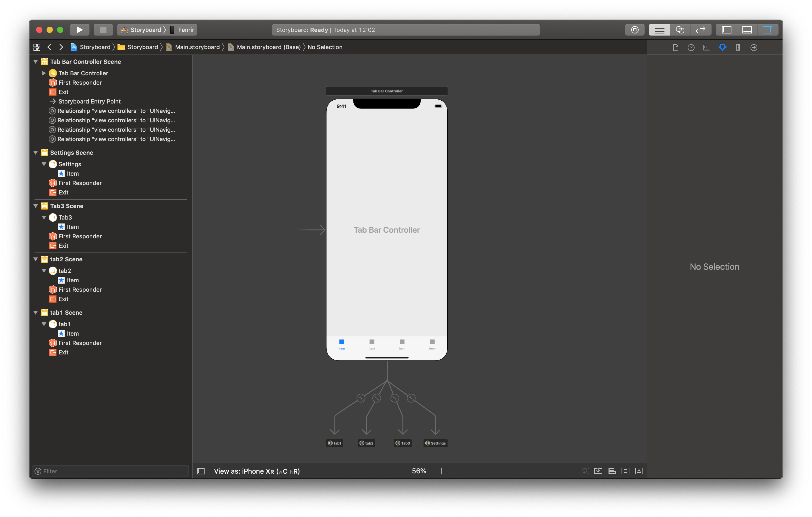Click the Resolve Auto Layout Issues icon

[x=639, y=471]
